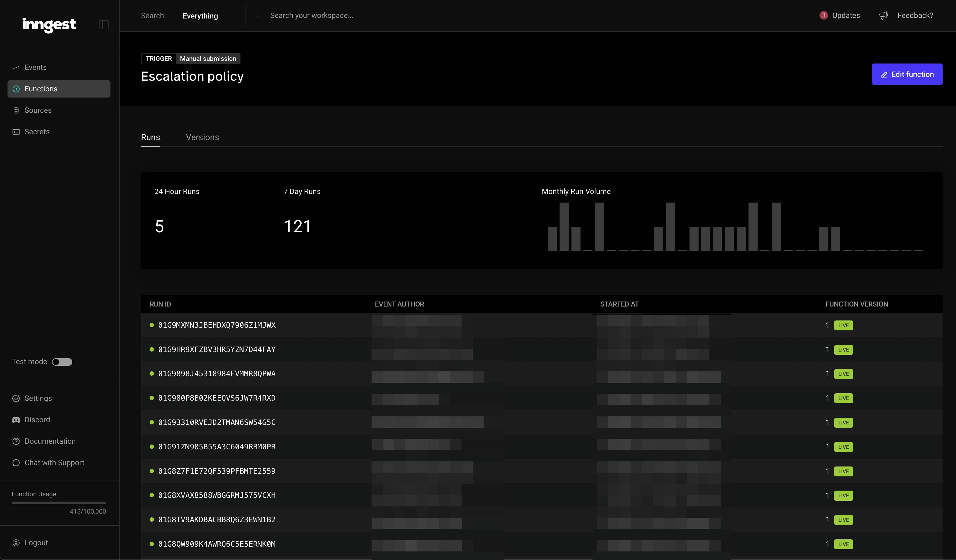The height and width of the screenshot is (560, 956).
Task: Open run 01G9MXMN3JBEHDXQ7906Z1MJWX
Action: [217, 325]
